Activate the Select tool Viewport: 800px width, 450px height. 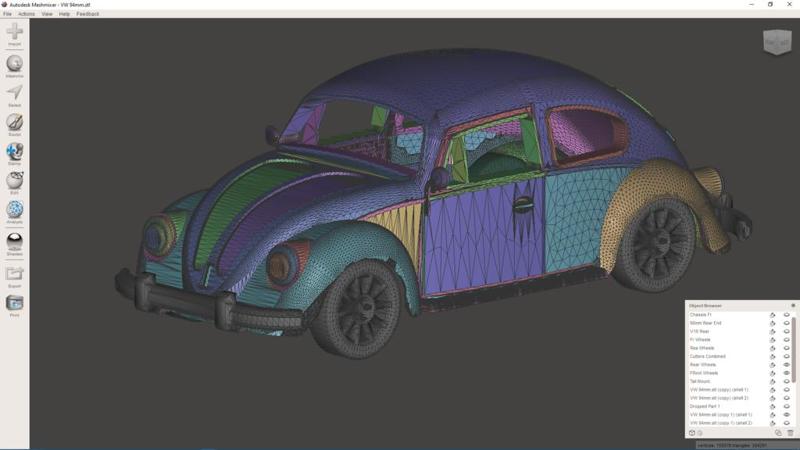[x=14, y=93]
